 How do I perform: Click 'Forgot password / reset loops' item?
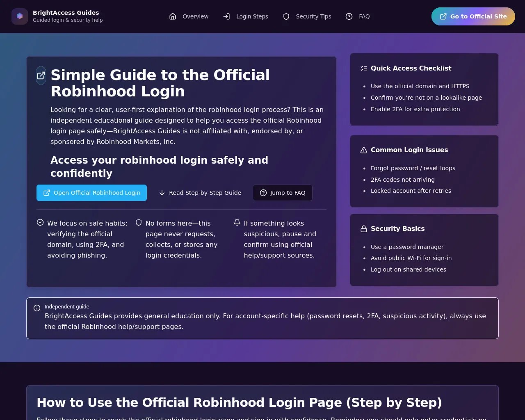pos(413,168)
